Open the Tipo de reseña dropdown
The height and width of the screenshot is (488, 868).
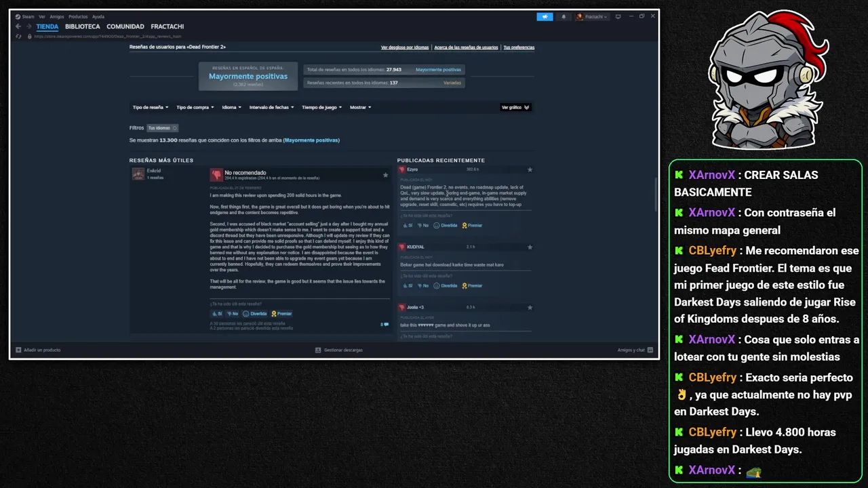click(150, 107)
